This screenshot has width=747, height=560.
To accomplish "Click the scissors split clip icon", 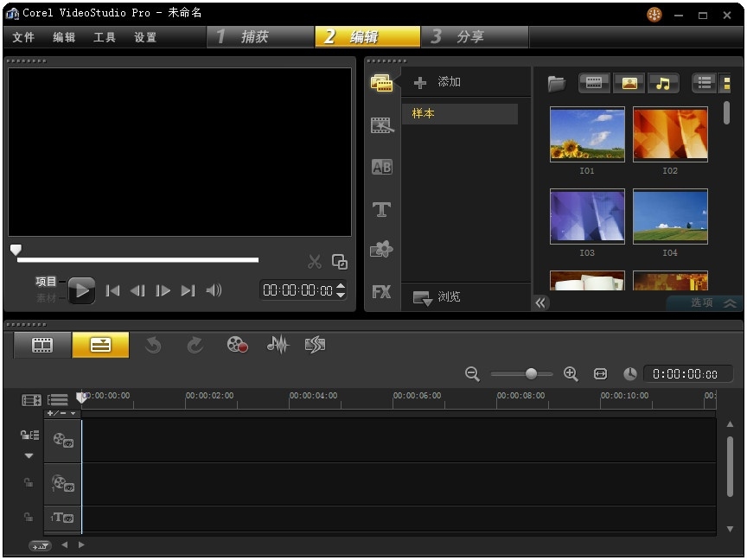I will 315,261.
